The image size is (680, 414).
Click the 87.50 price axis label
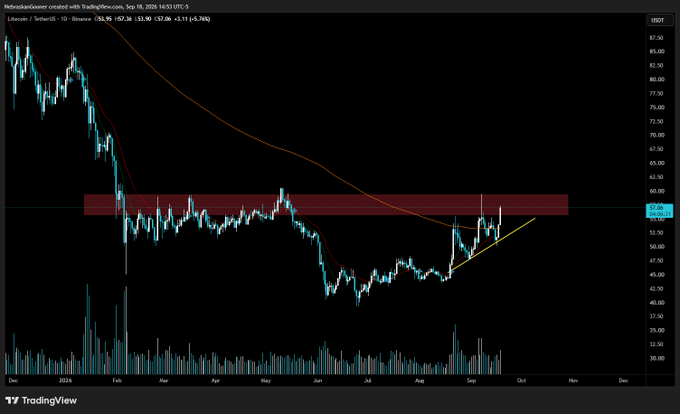tap(656, 38)
